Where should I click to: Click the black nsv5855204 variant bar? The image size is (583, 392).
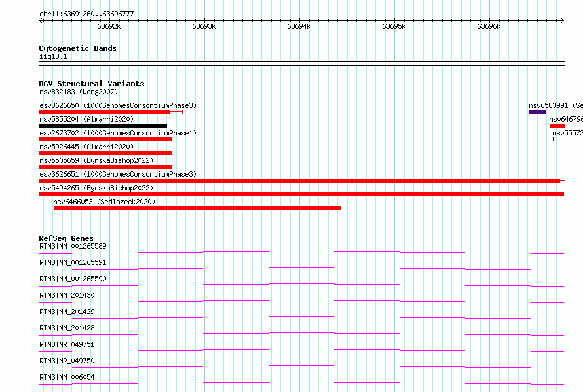(103, 126)
